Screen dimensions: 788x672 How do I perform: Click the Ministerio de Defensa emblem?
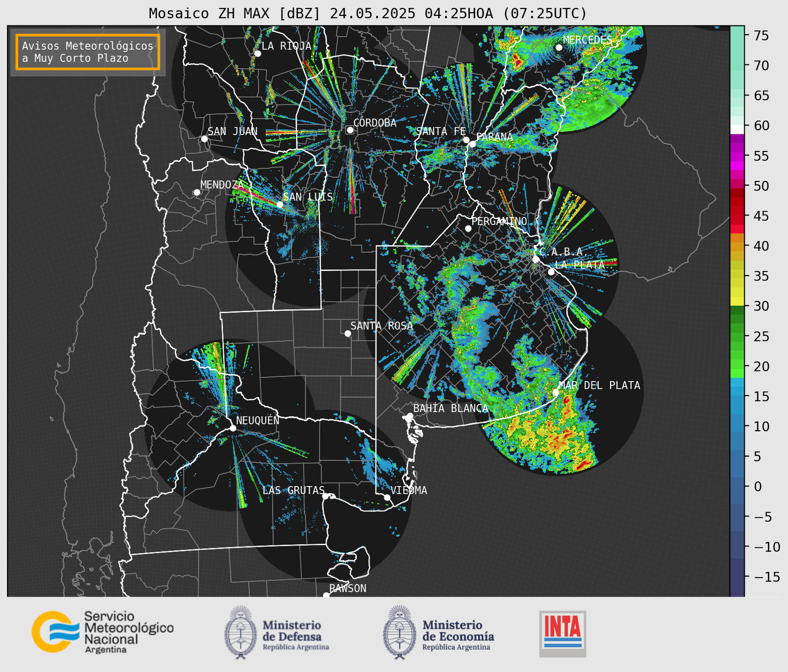[241, 632]
